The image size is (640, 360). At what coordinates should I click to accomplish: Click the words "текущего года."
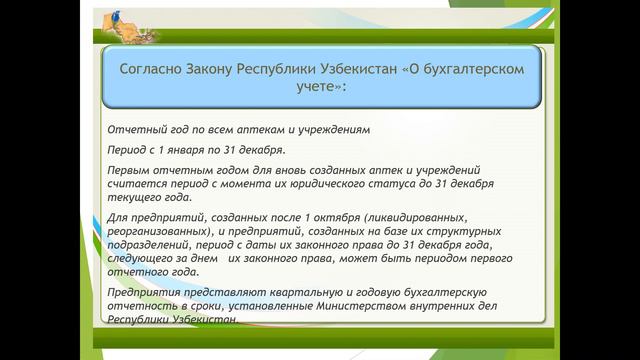click(x=149, y=197)
